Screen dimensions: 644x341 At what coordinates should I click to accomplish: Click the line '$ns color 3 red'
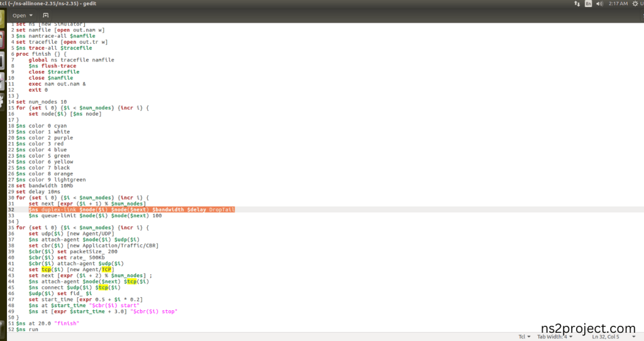click(40, 144)
